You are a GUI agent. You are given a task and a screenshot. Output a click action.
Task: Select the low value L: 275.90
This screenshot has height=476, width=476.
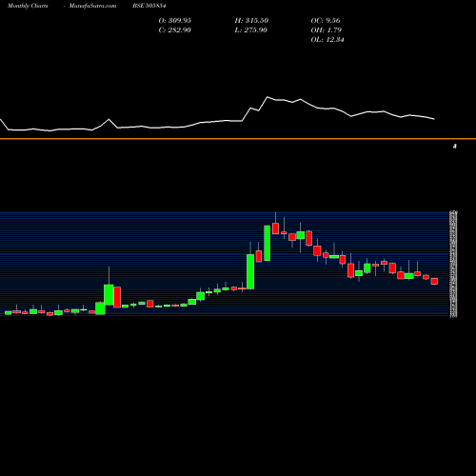click(x=251, y=30)
